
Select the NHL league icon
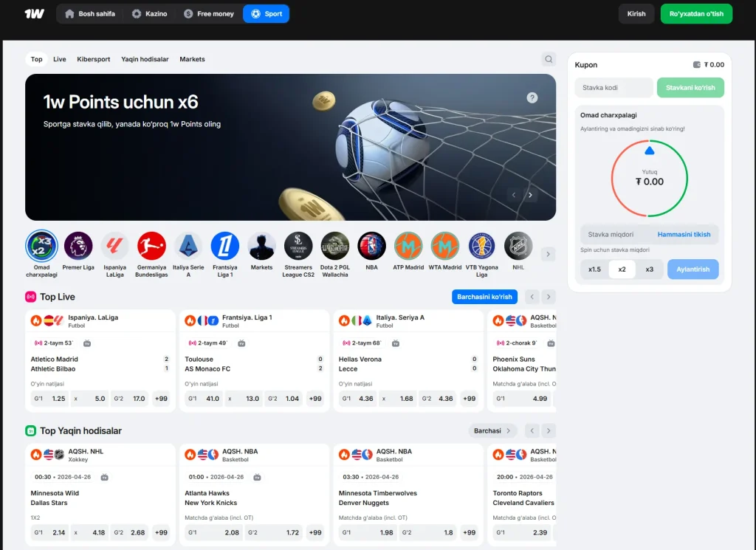[518, 246]
